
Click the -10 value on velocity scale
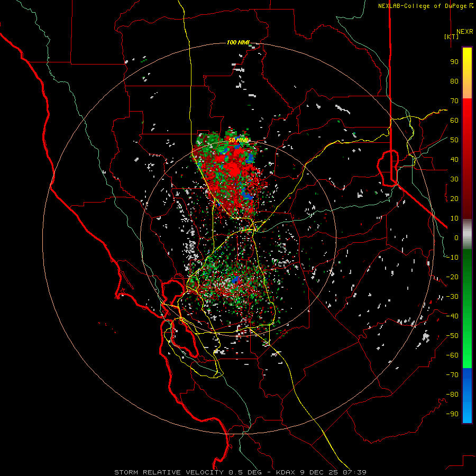pyautogui.click(x=452, y=258)
